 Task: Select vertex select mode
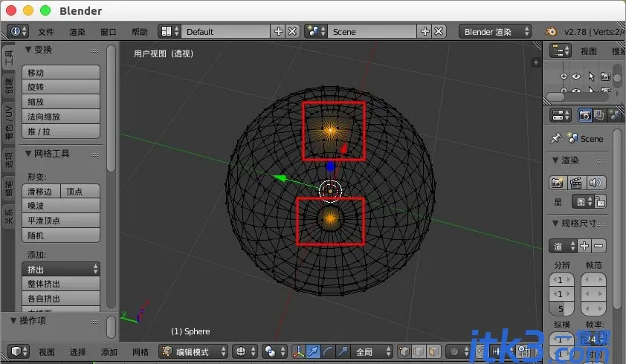click(404, 351)
